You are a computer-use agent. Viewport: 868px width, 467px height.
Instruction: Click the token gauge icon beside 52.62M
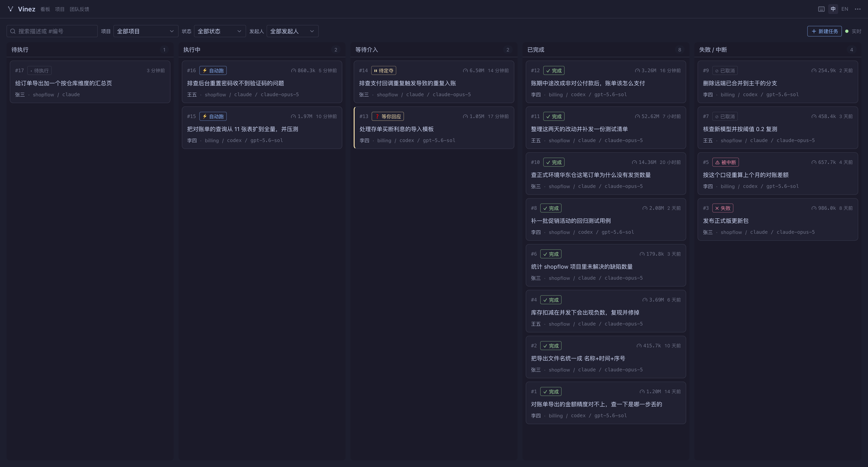point(637,116)
